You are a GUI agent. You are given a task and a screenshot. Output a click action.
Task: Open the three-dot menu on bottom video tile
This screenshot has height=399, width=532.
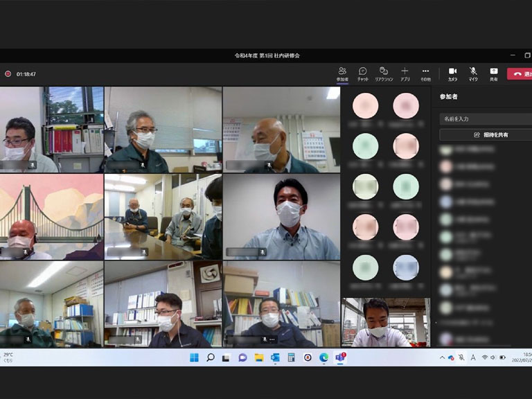(x=272, y=339)
